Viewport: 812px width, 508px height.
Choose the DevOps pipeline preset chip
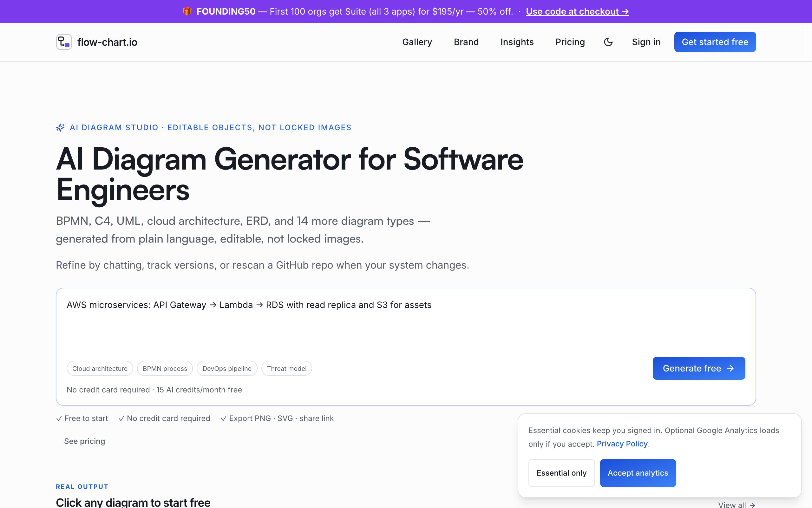tap(227, 369)
